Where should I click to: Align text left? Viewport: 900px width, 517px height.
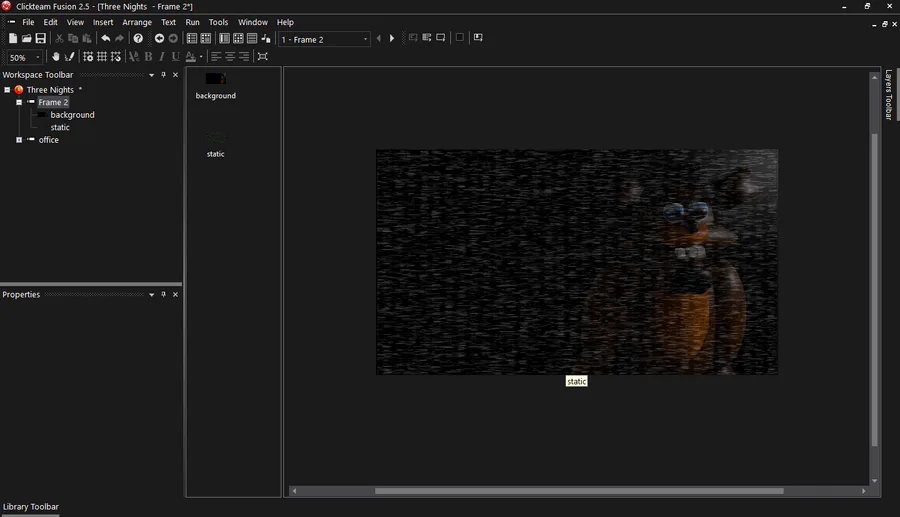pos(216,57)
